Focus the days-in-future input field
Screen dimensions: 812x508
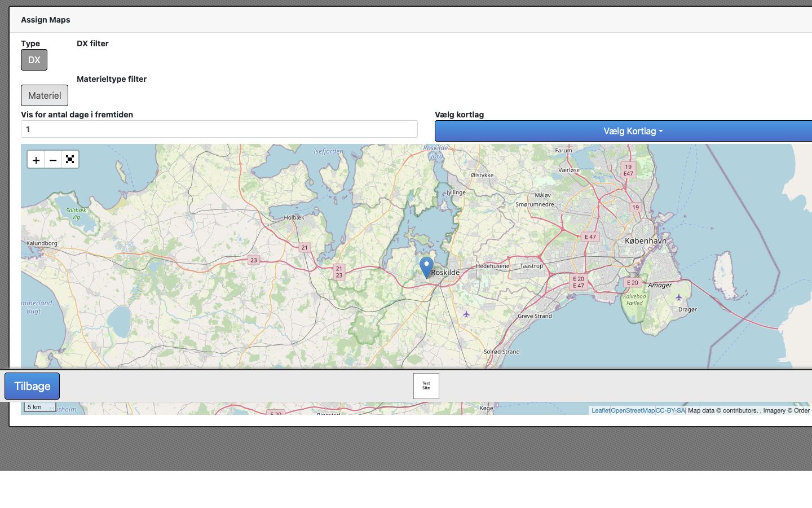click(x=219, y=129)
